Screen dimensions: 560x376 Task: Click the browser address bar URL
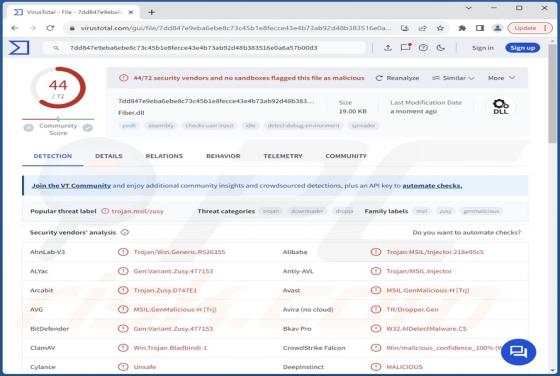(236, 28)
